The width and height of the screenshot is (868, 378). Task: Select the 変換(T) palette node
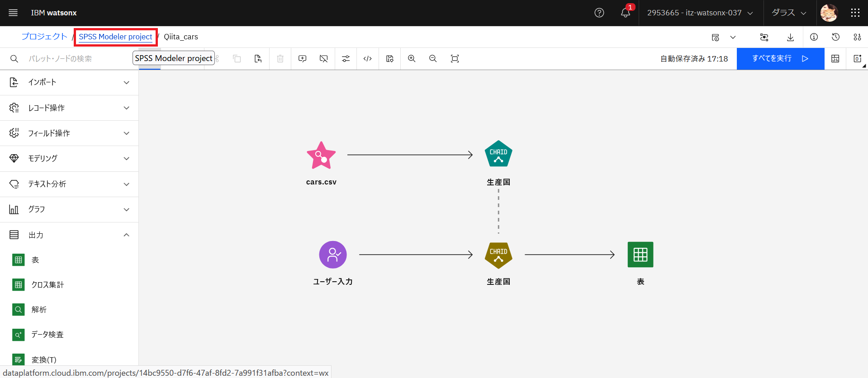point(69,359)
